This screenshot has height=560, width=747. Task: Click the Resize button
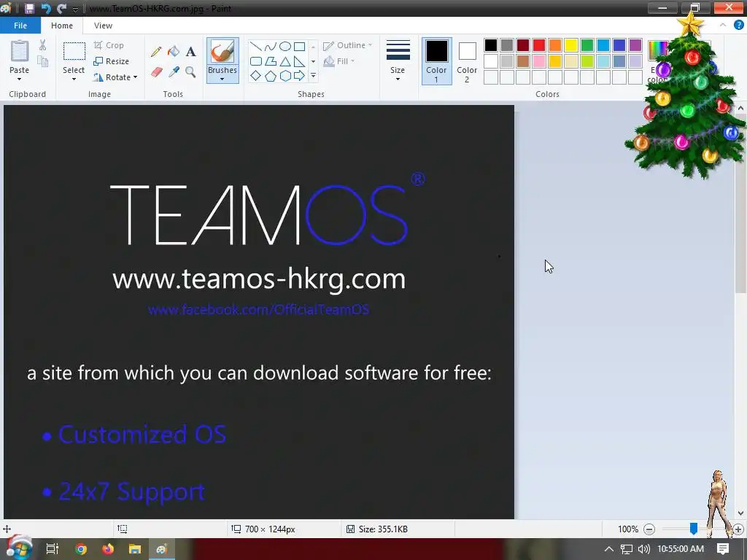click(x=112, y=61)
